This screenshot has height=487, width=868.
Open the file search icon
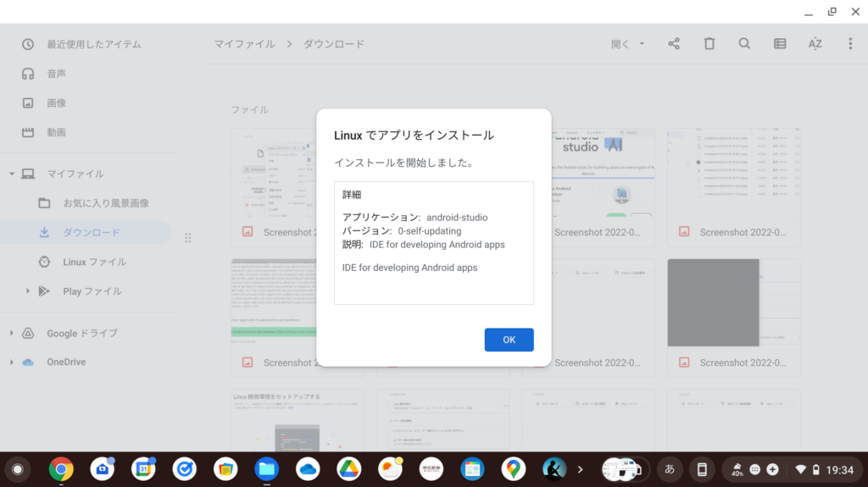pyautogui.click(x=744, y=44)
